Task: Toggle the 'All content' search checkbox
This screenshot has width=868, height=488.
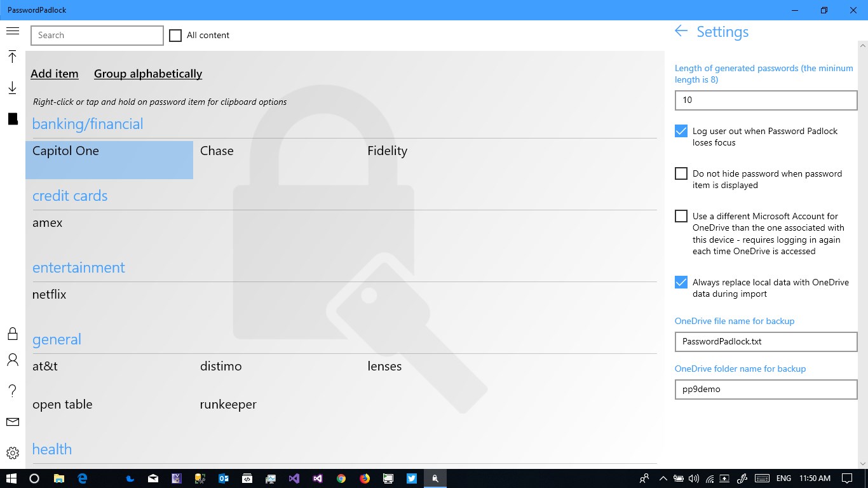Action: point(175,35)
